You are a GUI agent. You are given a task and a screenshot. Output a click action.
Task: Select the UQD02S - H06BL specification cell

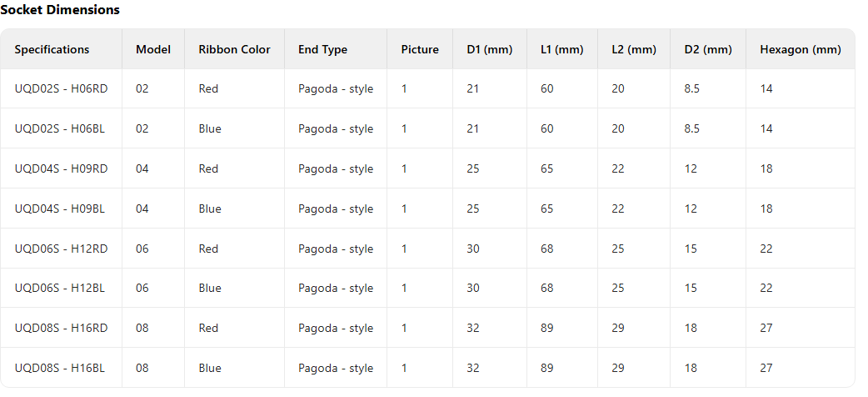[x=60, y=128]
